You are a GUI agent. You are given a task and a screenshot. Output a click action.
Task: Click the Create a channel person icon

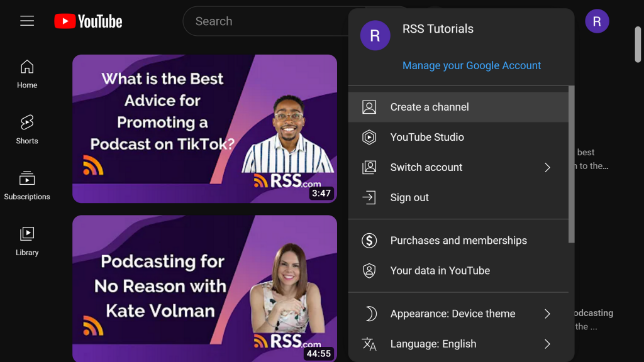(x=369, y=107)
